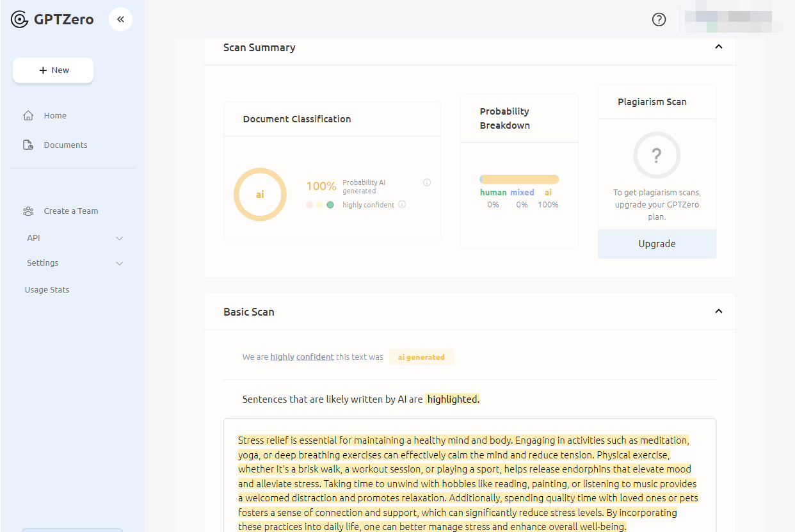Click the Home house icon
The width and height of the screenshot is (795, 532).
point(28,116)
